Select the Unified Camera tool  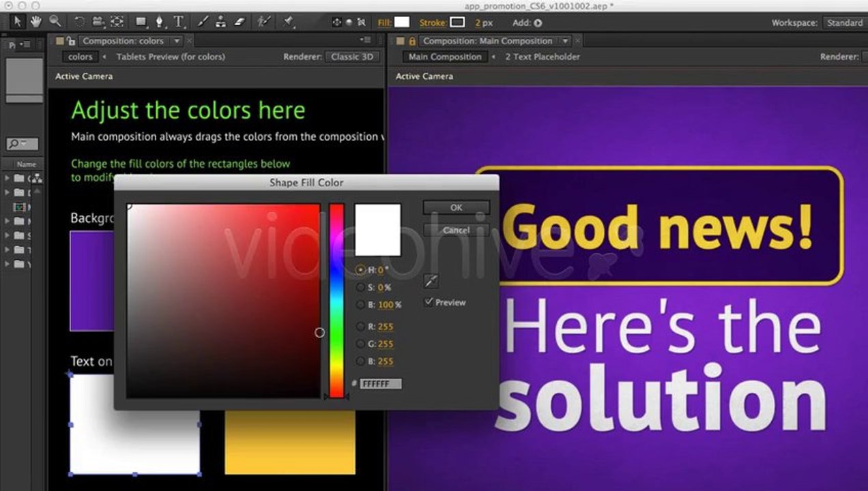[98, 22]
